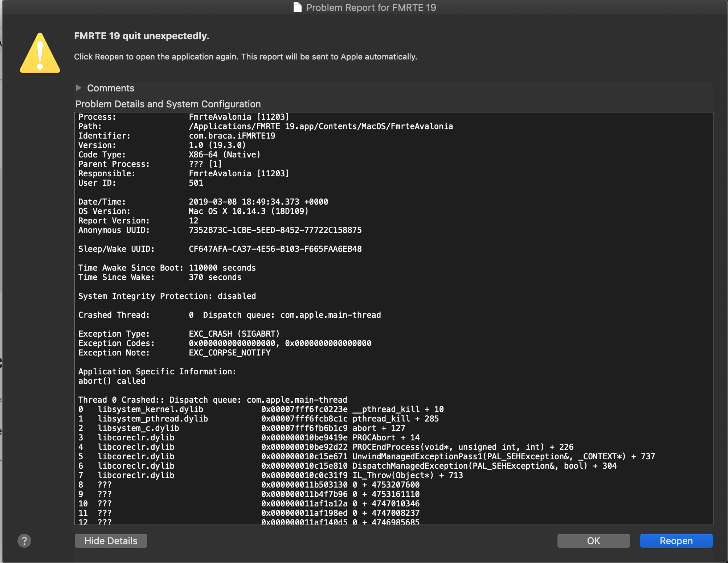This screenshot has width=728, height=563.
Task: Click the Anonymous UUID value in report
Action: coord(275,230)
